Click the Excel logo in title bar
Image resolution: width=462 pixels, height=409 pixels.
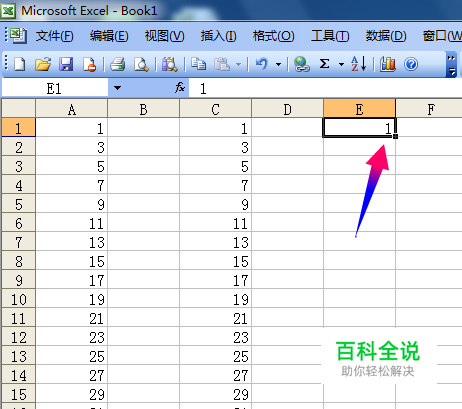click(x=8, y=11)
